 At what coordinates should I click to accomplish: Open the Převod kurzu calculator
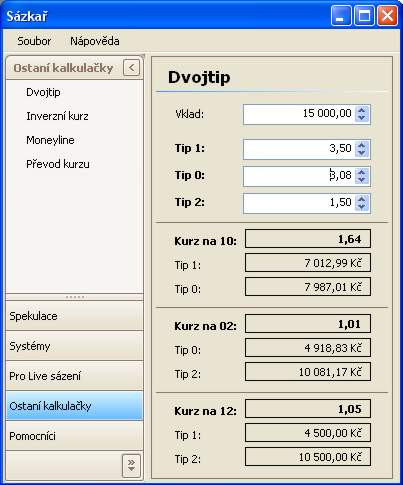coord(58,164)
